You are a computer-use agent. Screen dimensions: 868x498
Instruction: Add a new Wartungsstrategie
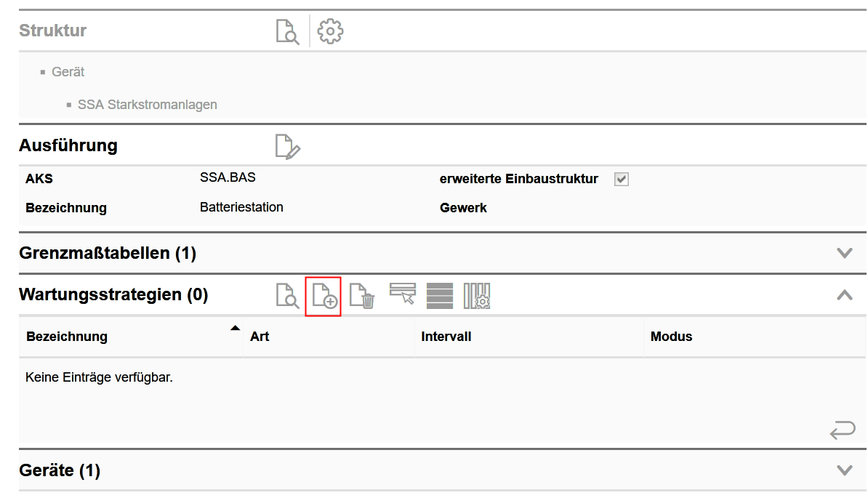point(324,296)
